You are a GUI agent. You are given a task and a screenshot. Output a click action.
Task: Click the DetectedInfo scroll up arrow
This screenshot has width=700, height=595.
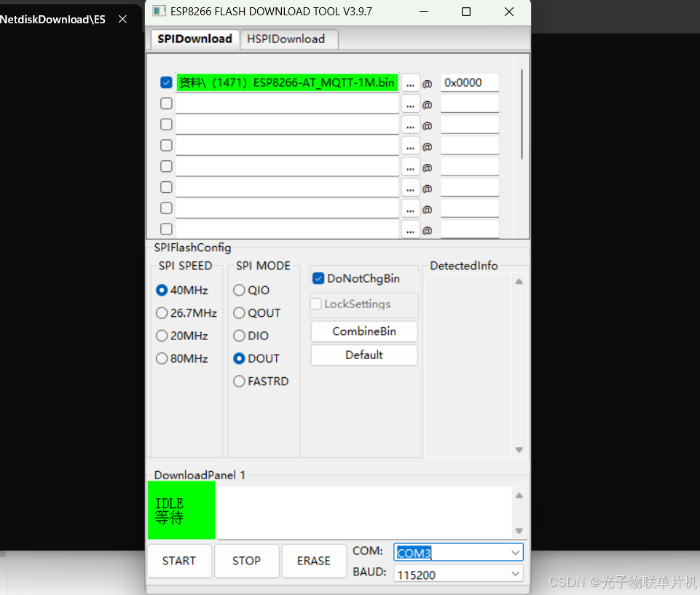tap(519, 282)
